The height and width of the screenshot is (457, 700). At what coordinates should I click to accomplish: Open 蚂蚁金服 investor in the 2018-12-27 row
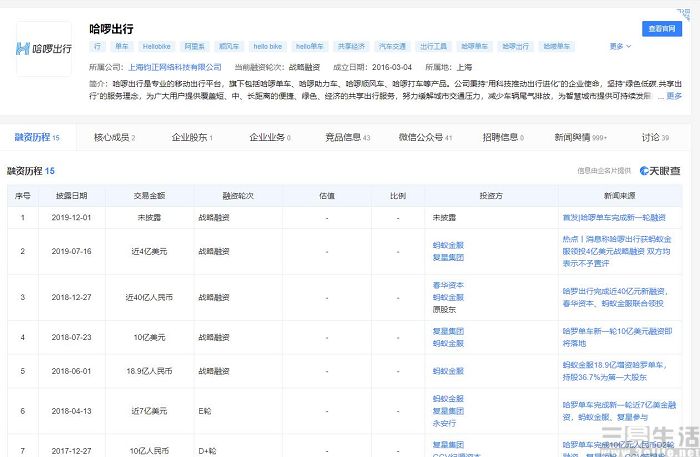point(448,297)
